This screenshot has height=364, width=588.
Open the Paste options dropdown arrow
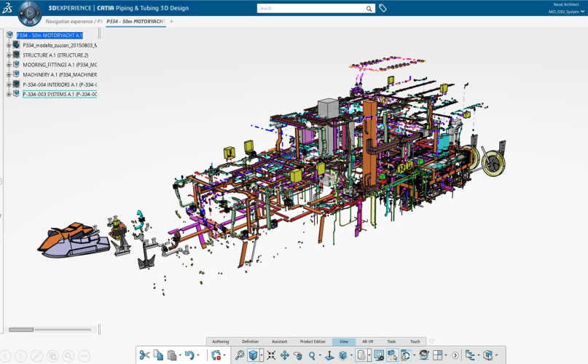coord(179,356)
